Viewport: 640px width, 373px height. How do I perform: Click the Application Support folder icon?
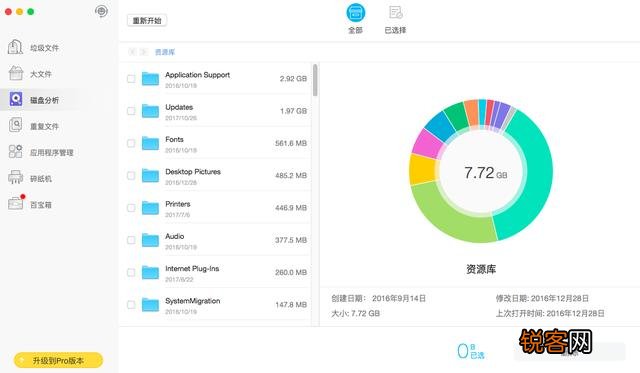[x=150, y=78]
